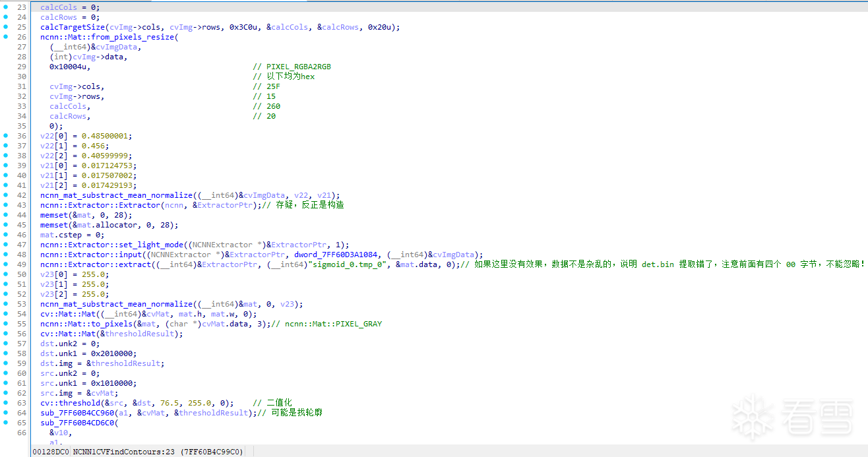Select the calcTargetSize function call

pos(72,27)
